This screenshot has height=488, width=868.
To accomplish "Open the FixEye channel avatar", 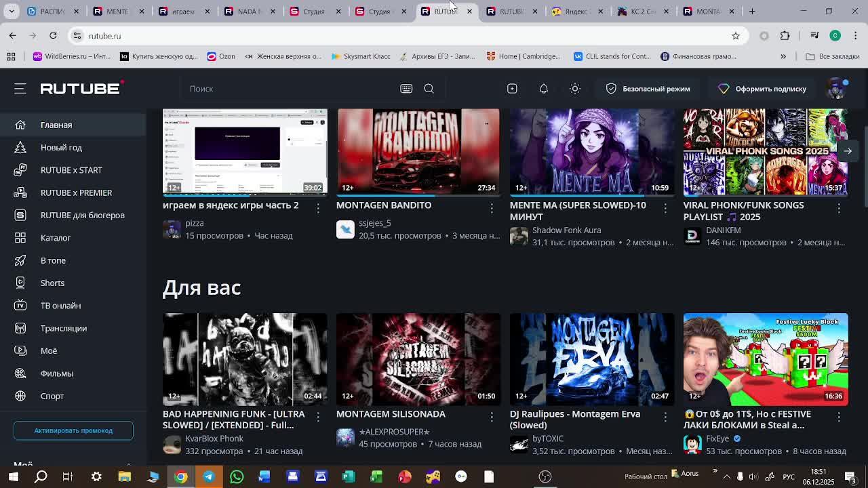I will coord(692,444).
